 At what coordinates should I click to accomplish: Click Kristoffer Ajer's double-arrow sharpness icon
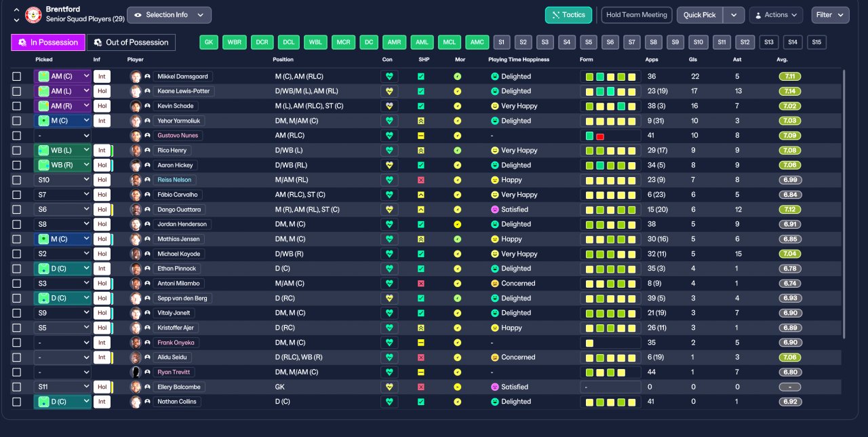pos(421,328)
